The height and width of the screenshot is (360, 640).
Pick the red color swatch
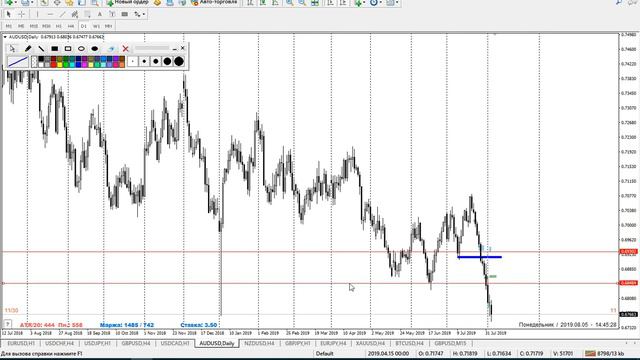click(53, 65)
